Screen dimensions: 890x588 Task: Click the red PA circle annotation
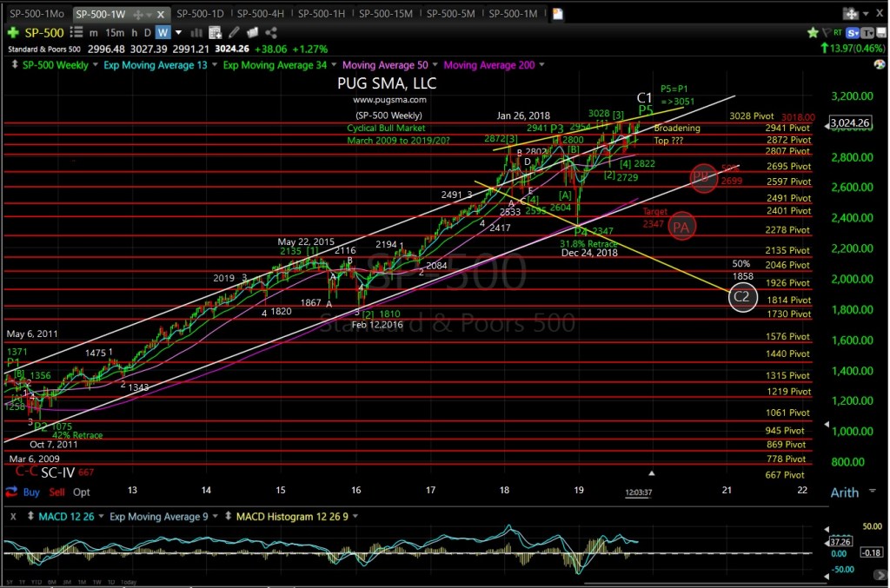click(x=681, y=227)
